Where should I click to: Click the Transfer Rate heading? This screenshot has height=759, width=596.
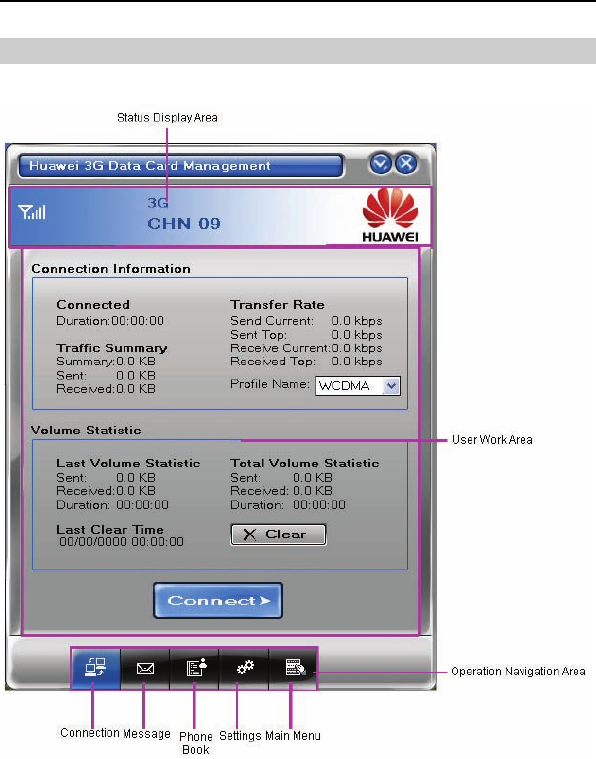point(277,304)
